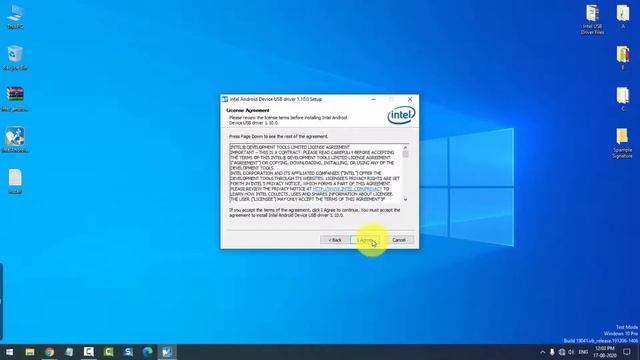This screenshot has height=360, width=640.
Task: Click the Intel logo in setup
Action: pos(402,116)
